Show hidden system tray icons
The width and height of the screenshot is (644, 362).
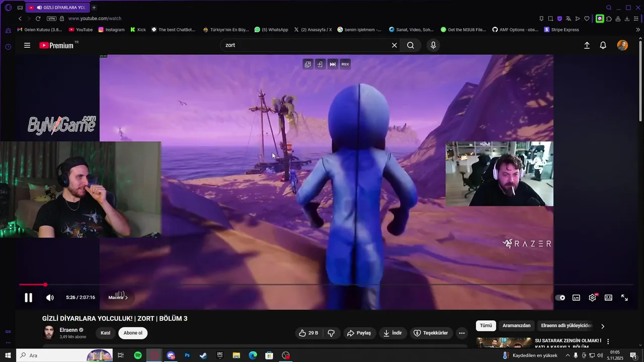568,355
